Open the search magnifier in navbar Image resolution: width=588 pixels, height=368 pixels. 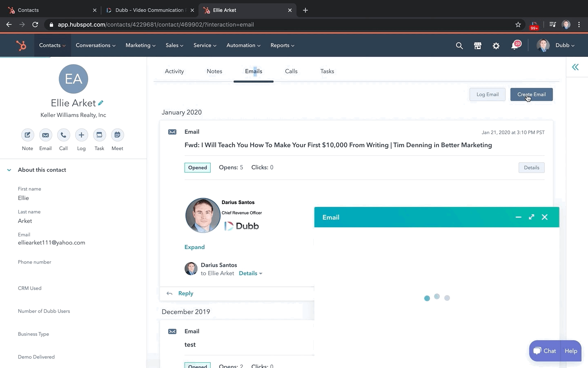pyautogui.click(x=459, y=46)
